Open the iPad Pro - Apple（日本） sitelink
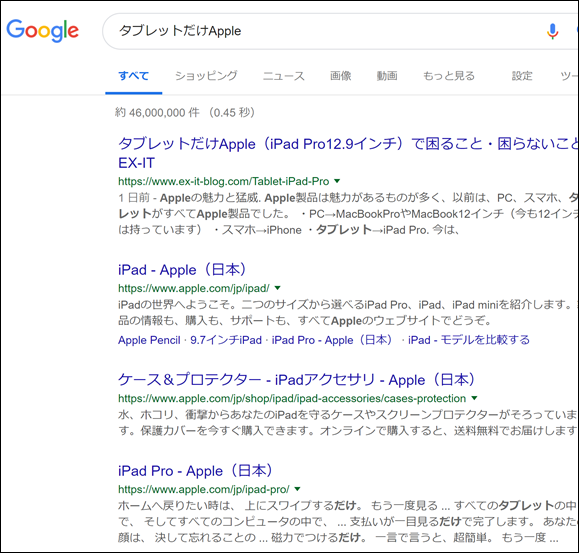 (x=332, y=340)
